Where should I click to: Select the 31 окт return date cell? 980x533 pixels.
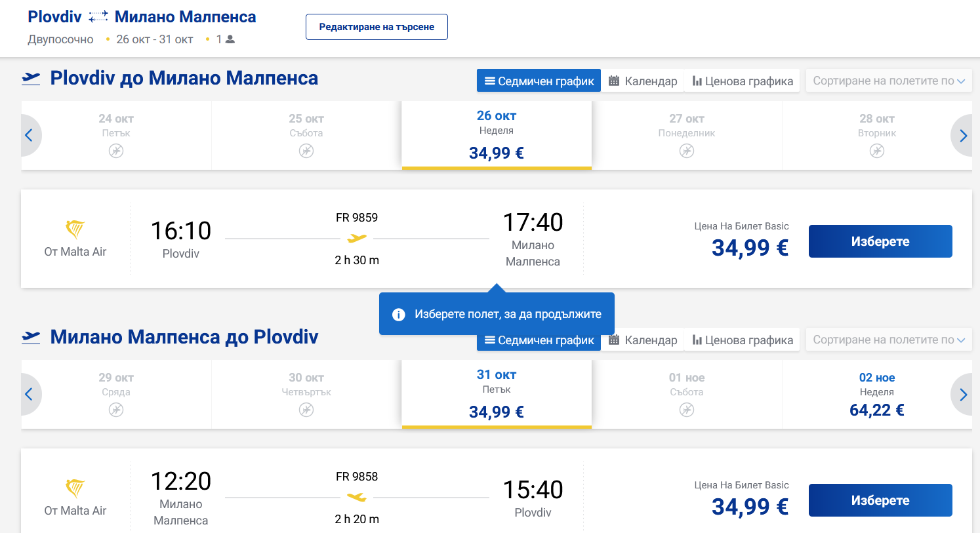[497, 394]
